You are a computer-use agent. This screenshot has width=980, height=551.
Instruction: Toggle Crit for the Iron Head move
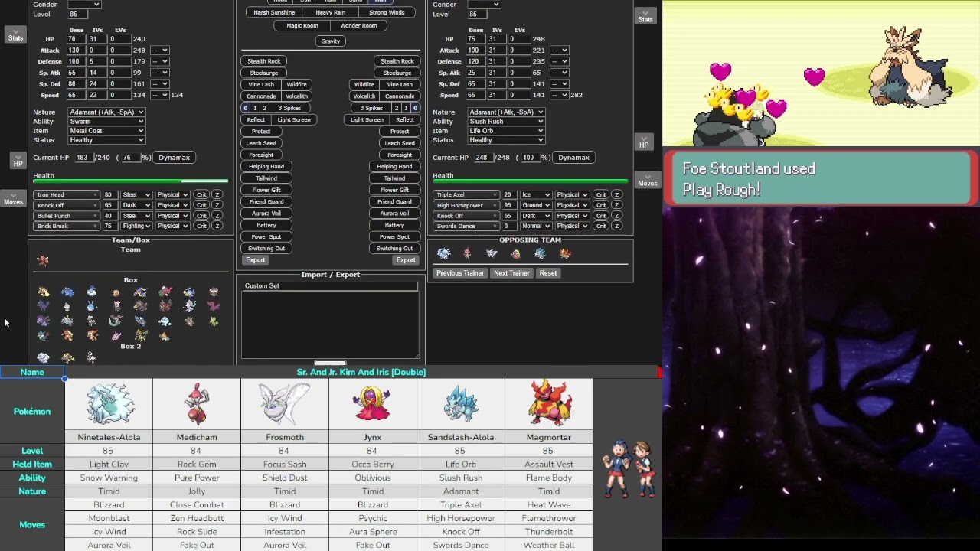point(201,194)
